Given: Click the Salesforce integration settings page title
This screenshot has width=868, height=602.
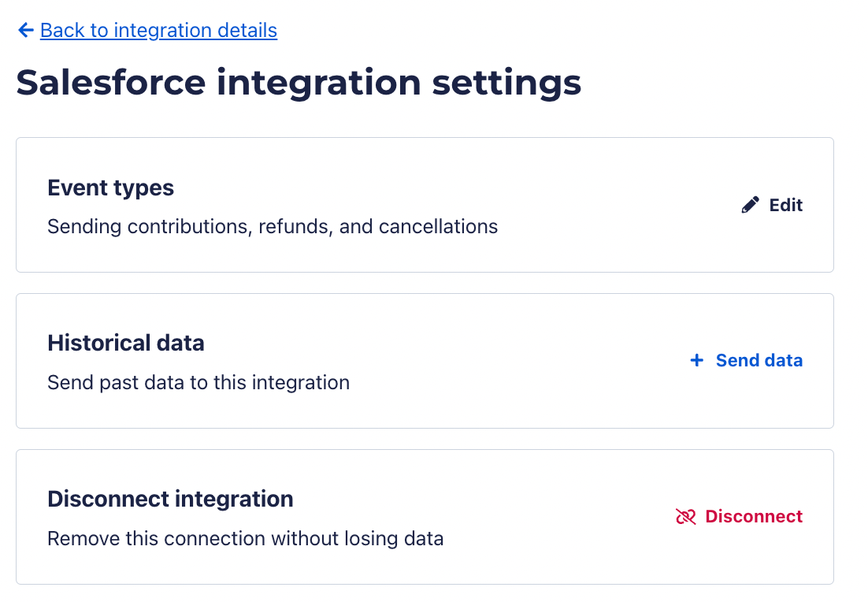Looking at the screenshot, I should tap(299, 83).
